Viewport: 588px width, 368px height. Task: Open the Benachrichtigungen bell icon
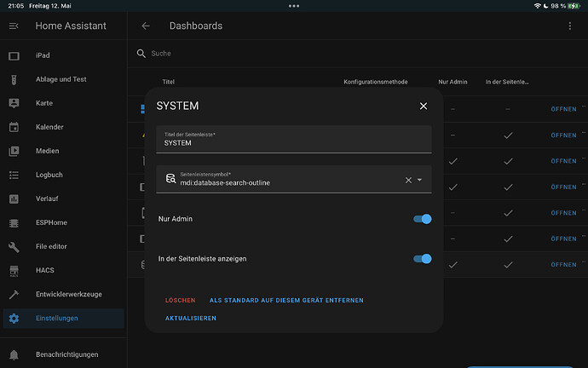click(x=14, y=354)
